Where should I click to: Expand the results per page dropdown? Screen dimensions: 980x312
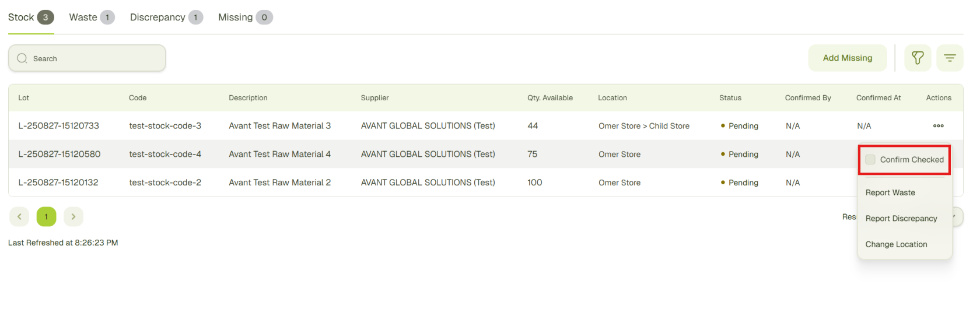coord(957,217)
